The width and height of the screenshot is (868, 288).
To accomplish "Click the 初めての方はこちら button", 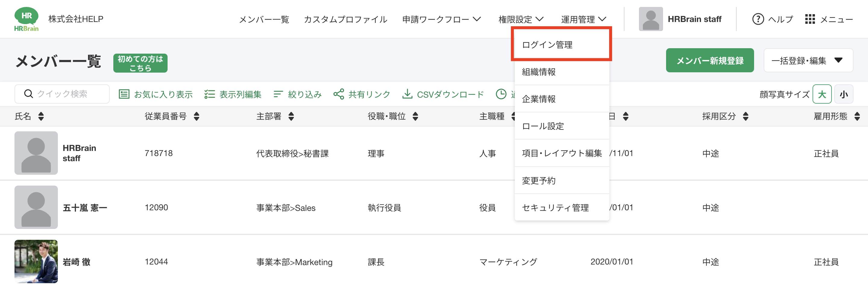I will point(140,63).
